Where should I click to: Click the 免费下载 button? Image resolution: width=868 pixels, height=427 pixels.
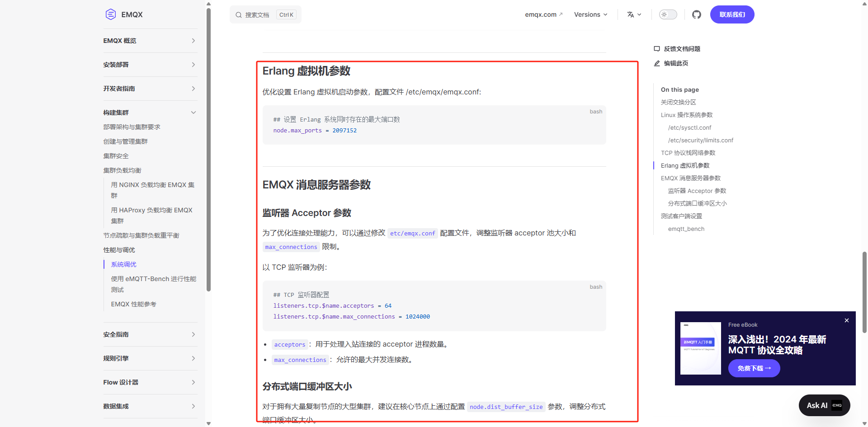tap(754, 368)
